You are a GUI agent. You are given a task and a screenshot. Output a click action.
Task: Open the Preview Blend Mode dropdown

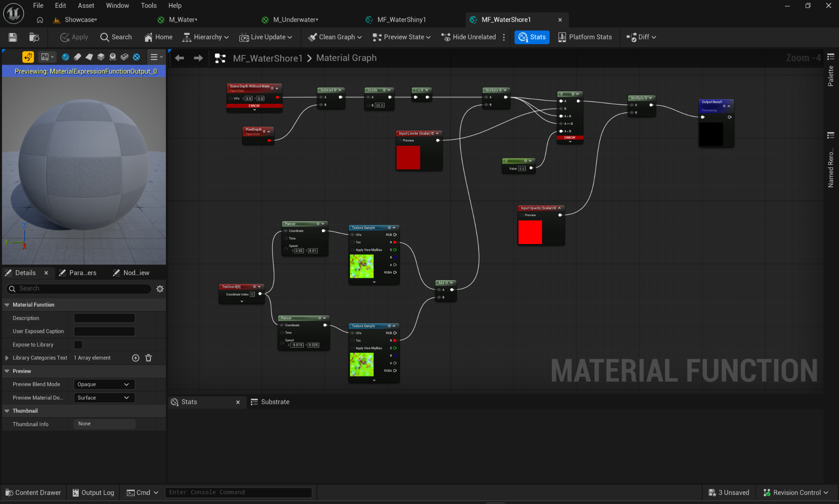pos(104,384)
